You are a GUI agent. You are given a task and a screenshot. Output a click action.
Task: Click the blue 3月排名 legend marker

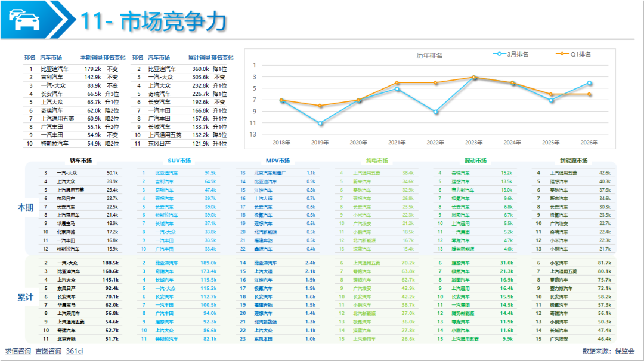click(497, 54)
